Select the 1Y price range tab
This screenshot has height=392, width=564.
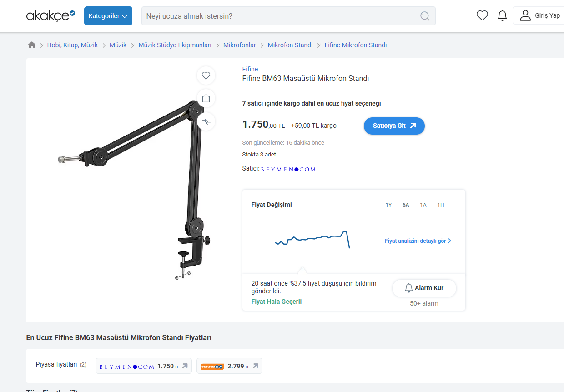(388, 205)
